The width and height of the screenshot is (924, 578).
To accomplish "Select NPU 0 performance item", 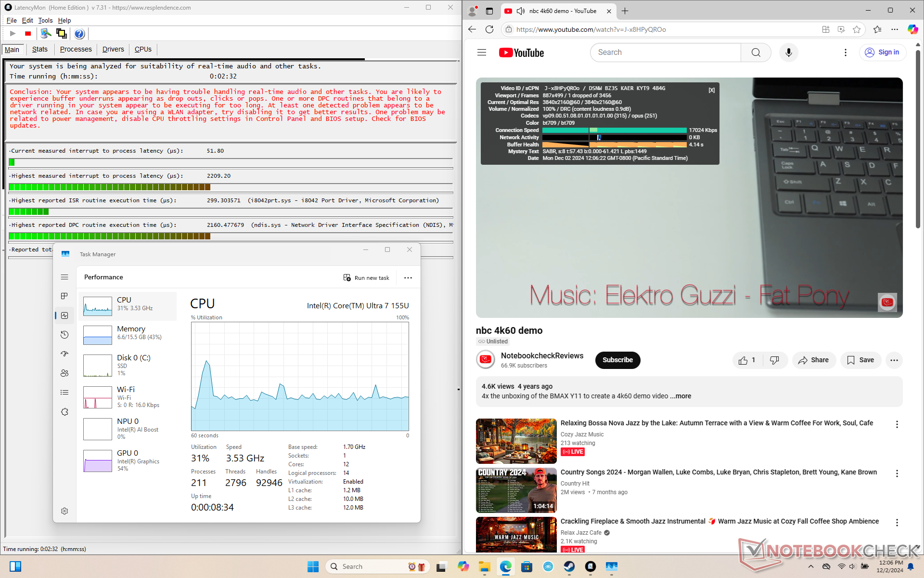I will tap(128, 429).
